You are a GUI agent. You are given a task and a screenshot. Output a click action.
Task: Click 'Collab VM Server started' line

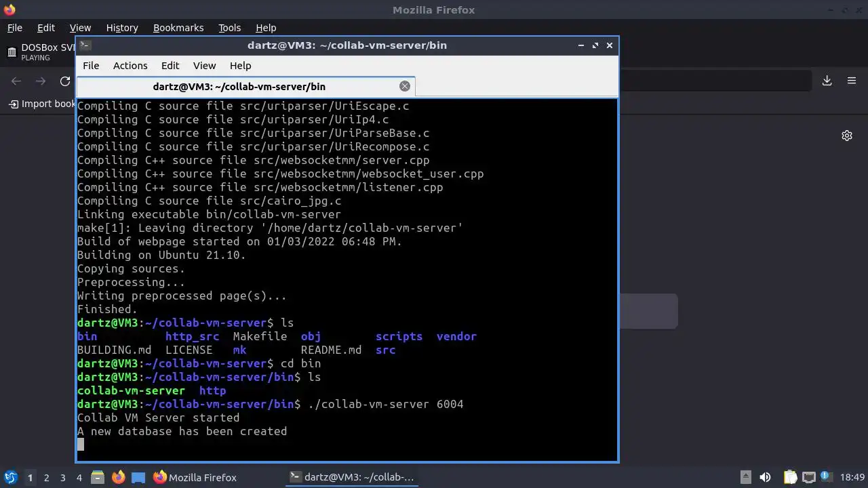click(x=158, y=418)
